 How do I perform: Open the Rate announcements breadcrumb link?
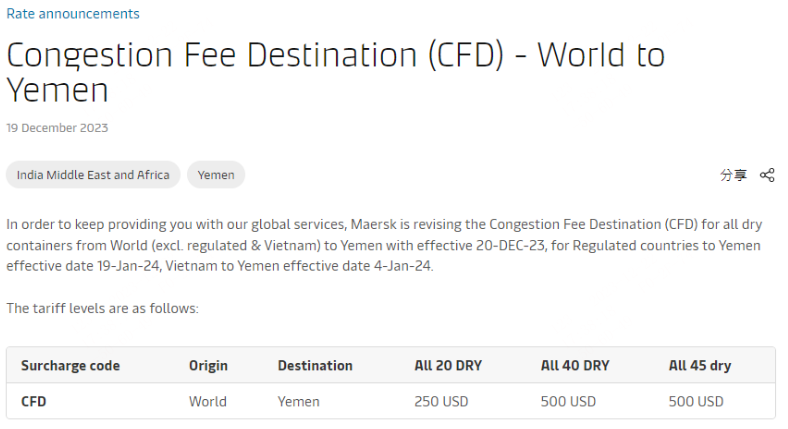coord(73,14)
